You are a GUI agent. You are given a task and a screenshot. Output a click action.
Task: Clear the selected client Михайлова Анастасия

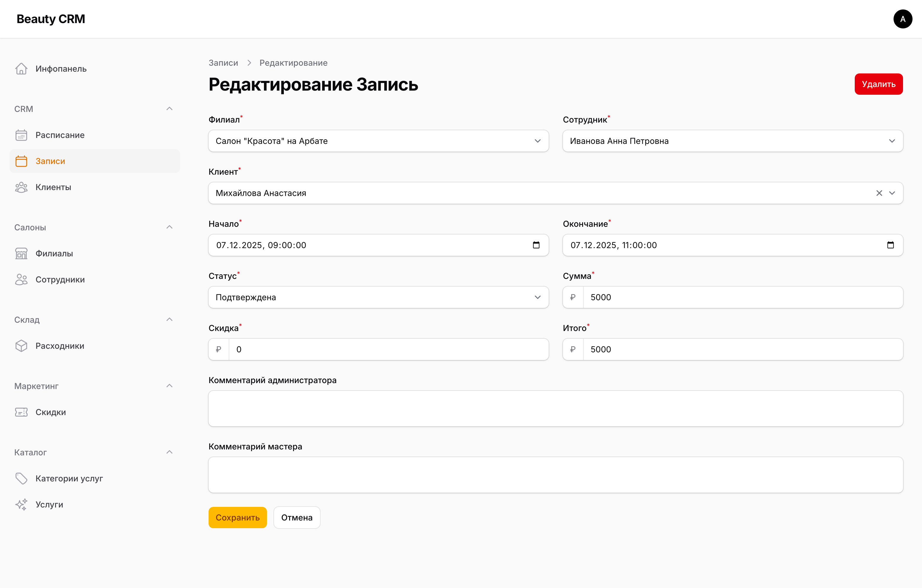click(x=879, y=193)
